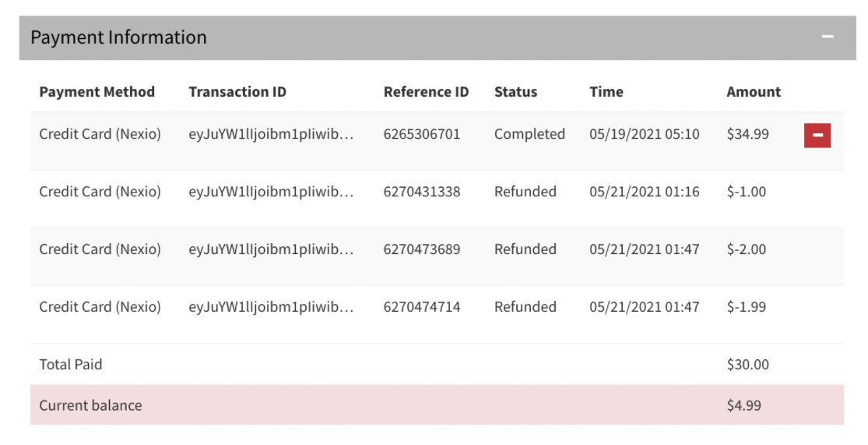The width and height of the screenshot is (868, 445).
Task: Select reference ID 6265306701
Action: coord(422,134)
